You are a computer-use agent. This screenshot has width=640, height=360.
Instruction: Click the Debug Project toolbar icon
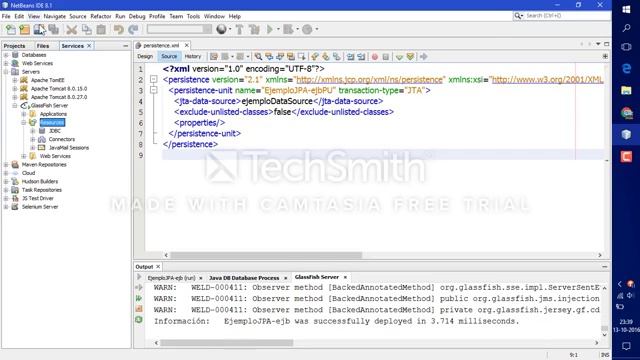(x=288, y=29)
